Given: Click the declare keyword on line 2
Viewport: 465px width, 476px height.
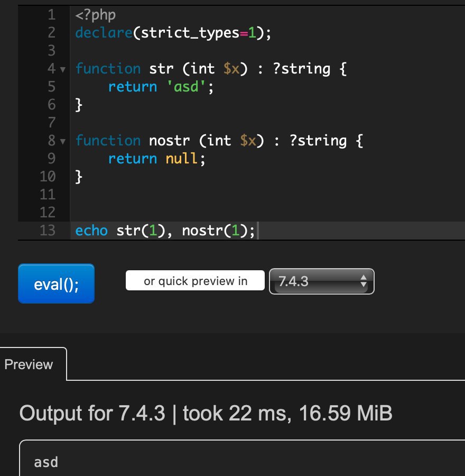Looking at the screenshot, I should pyautogui.click(x=104, y=33).
